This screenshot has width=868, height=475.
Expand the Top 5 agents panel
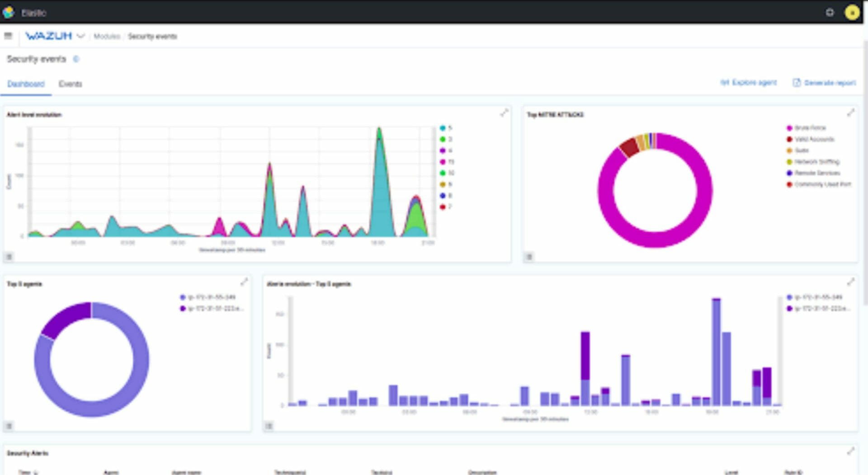point(244,282)
